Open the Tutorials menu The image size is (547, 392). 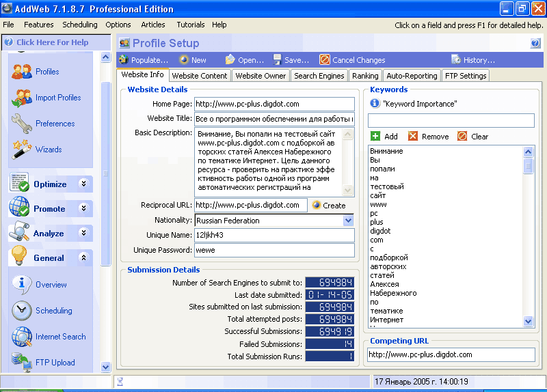pyautogui.click(x=191, y=25)
